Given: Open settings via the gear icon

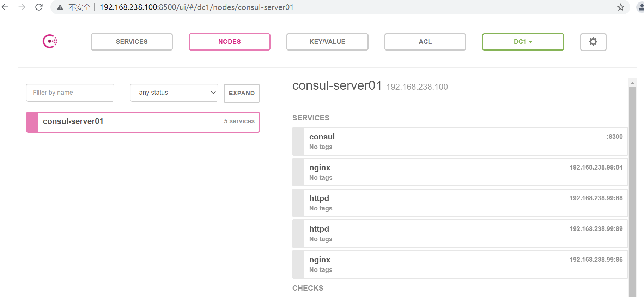Looking at the screenshot, I should coord(593,42).
